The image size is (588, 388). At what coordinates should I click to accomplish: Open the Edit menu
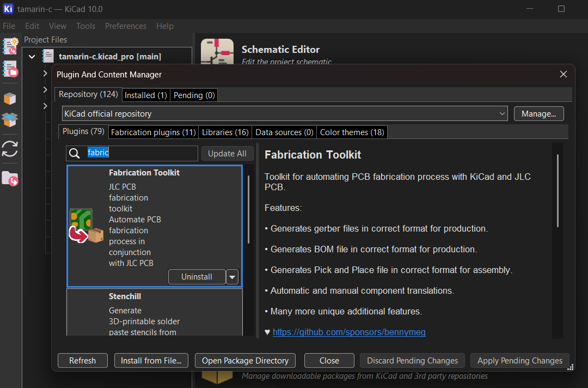click(x=32, y=26)
